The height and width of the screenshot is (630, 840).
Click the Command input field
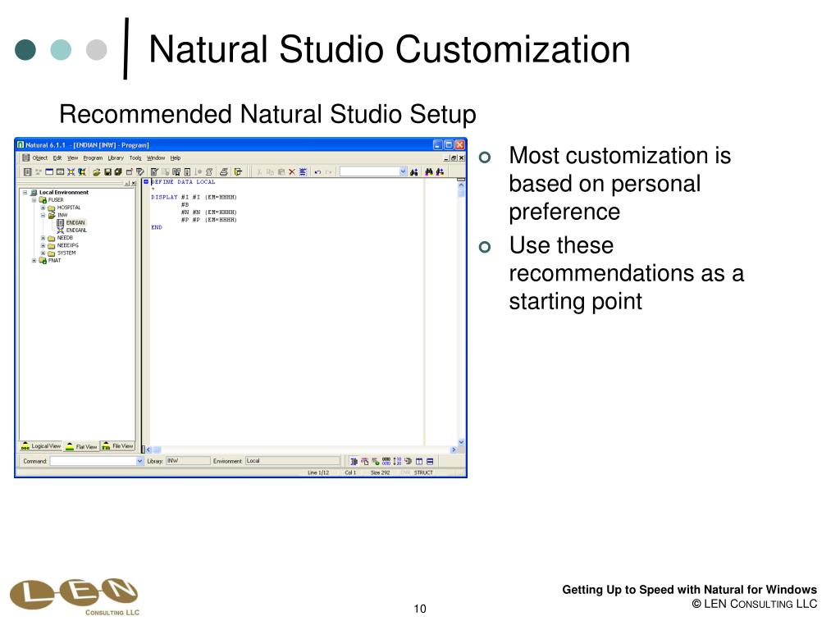click(93, 461)
